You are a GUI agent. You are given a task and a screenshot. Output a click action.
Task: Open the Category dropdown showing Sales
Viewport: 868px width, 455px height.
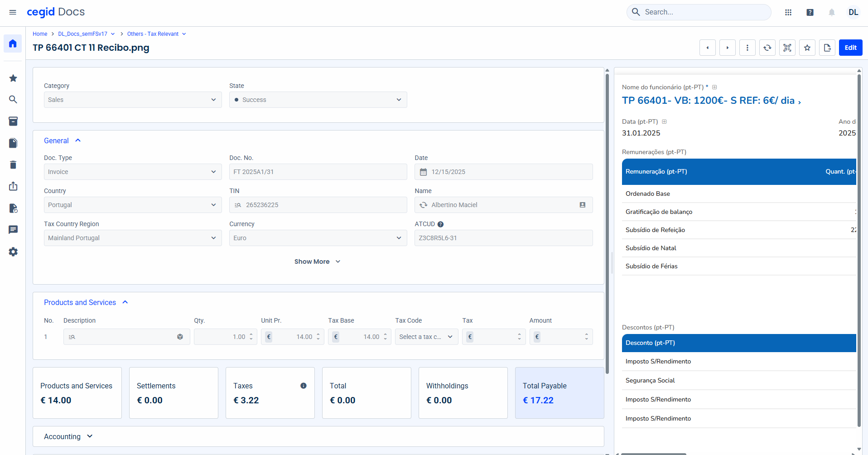(x=132, y=100)
